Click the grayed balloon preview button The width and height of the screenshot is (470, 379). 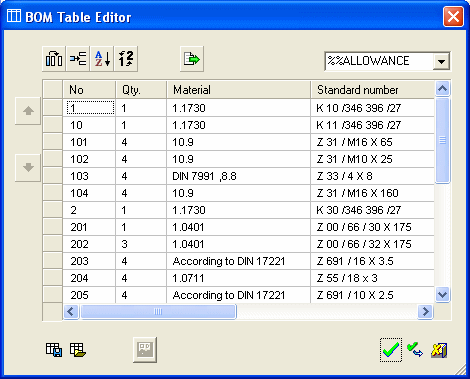(x=145, y=350)
